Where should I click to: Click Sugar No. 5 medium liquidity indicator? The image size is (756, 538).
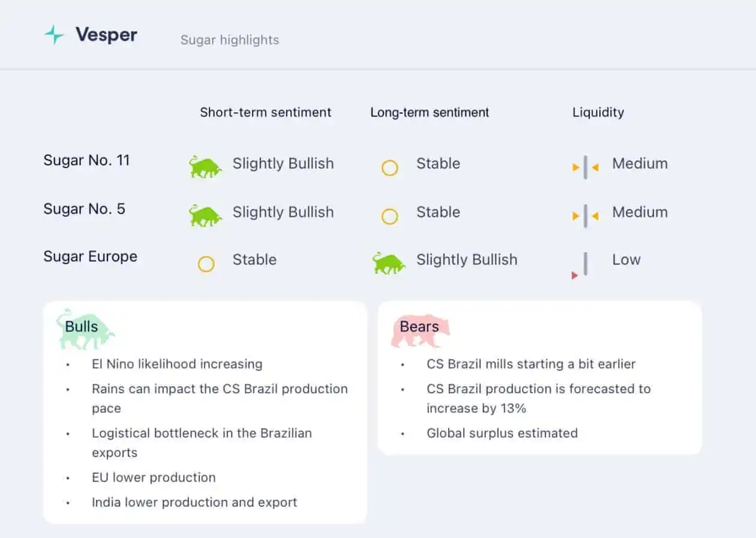coord(586,215)
